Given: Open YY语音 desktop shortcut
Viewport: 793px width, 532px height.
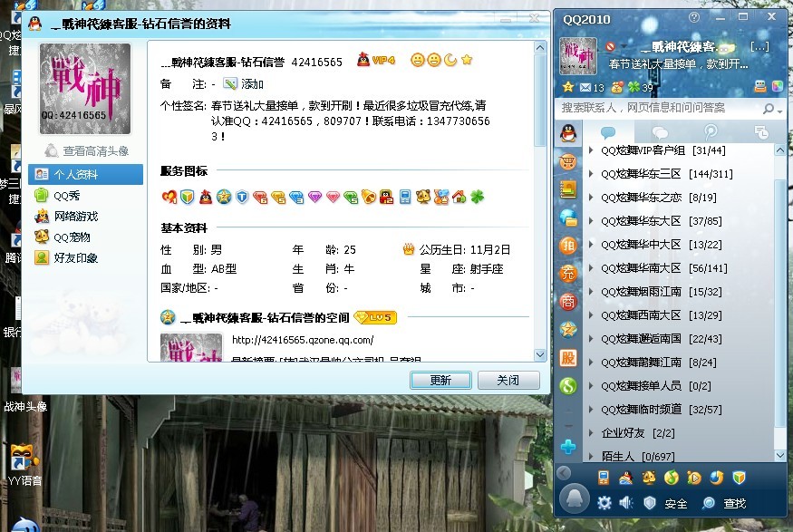Looking at the screenshot, I should coord(24,465).
